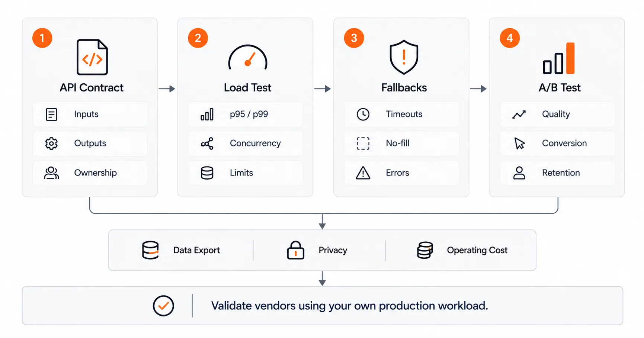Image resolution: width=644 pixels, height=338 pixels.
Task: Click the Operating Cost label
Action: 477,250
